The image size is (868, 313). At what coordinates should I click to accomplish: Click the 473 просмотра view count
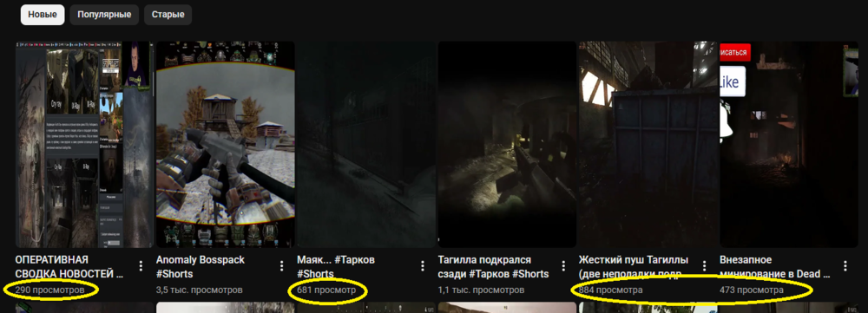point(752,290)
